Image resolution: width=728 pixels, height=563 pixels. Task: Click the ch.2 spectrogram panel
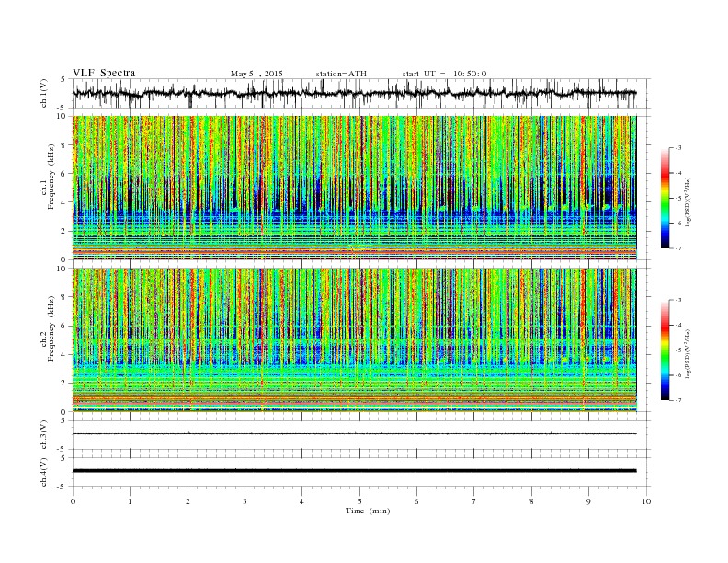click(354, 340)
